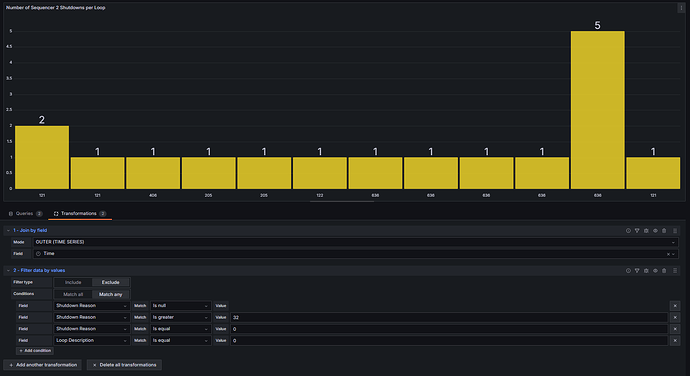Open the Loop Description field dropdown
Image resolution: width=690 pixels, height=376 pixels.
click(92, 340)
